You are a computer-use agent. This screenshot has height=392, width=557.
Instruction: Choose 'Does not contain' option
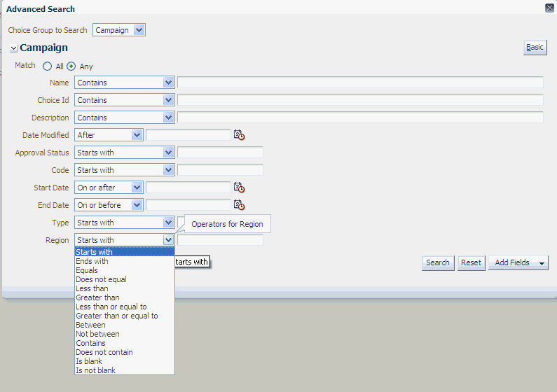(124, 352)
